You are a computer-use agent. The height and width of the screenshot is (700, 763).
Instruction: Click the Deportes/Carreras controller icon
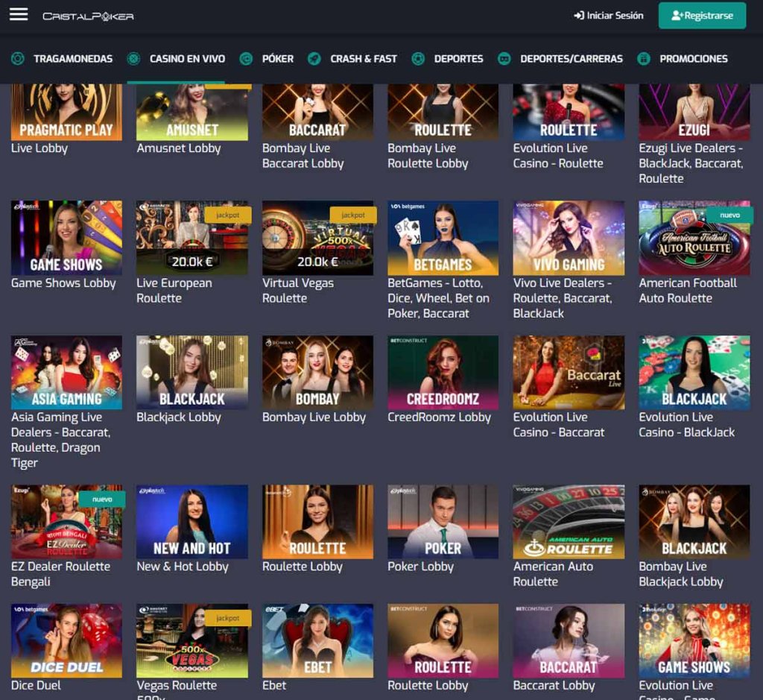click(504, 59)
